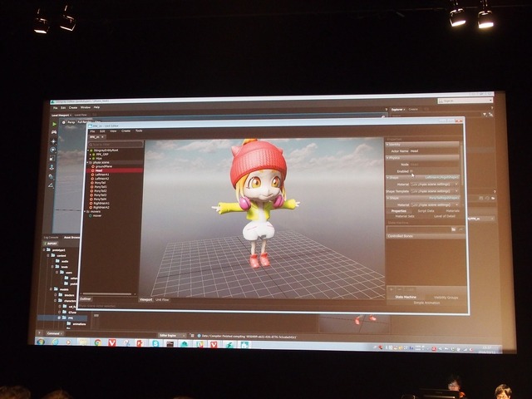Image resolution: width=532 pixels, height=399 pixels.
Task: Switch to the Unit Flow tab
Action: [x=162, y=300]
